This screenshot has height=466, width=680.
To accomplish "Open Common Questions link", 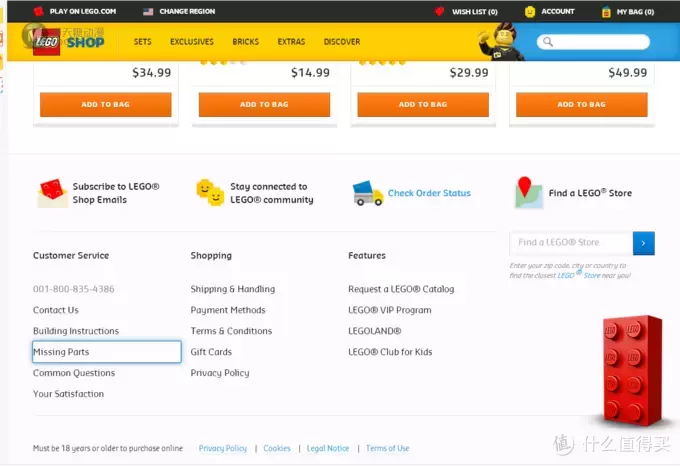I will pos(74,373).
